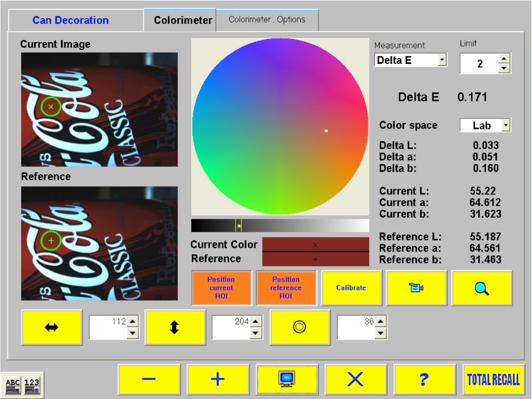Increase the Limit value with up arrow
Image resolution: width=532 pixels, height=399 pixels.
(504, 59)
